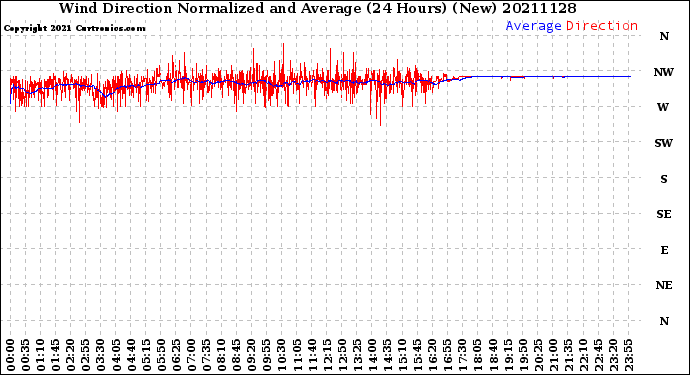
Task: Click the 'NE' y-axis label
Action: (664, 286)
